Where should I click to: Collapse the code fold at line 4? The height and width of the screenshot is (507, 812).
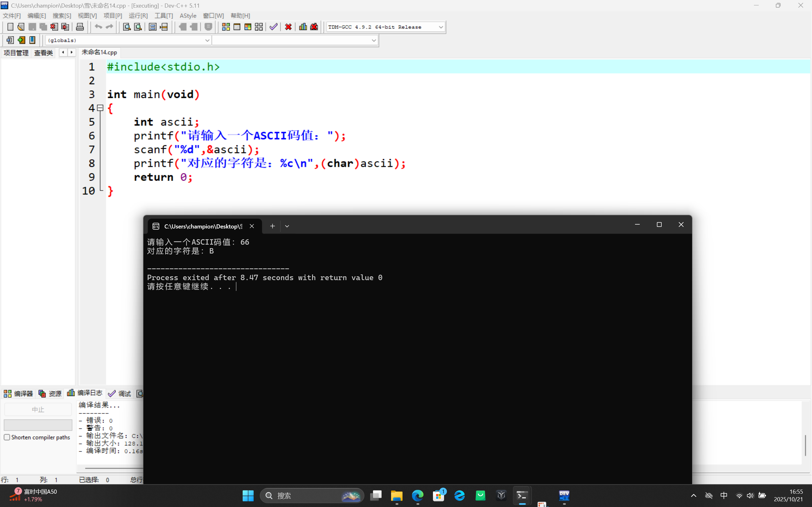(100, 108)
